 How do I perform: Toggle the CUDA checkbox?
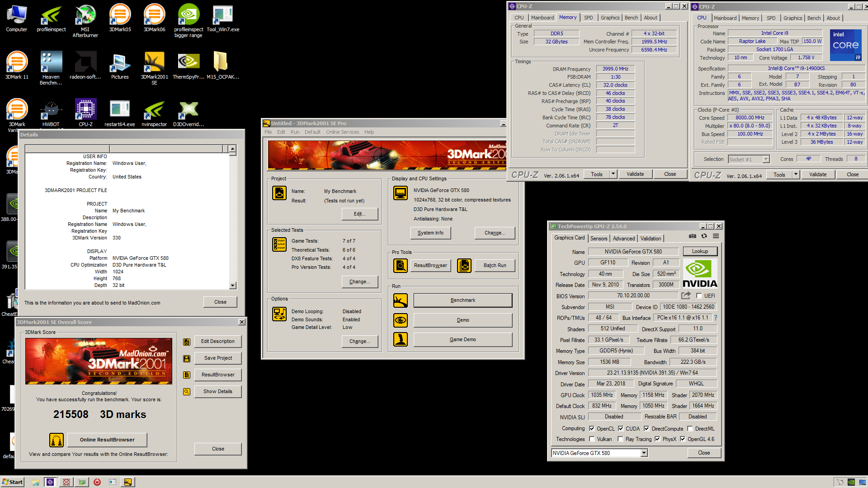coord(621,429)
